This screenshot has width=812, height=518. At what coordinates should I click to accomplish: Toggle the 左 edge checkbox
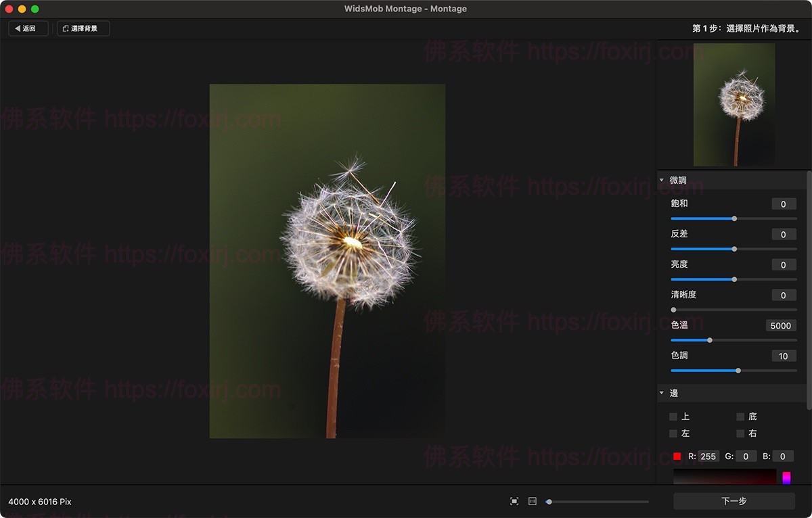tap(673, 433)
